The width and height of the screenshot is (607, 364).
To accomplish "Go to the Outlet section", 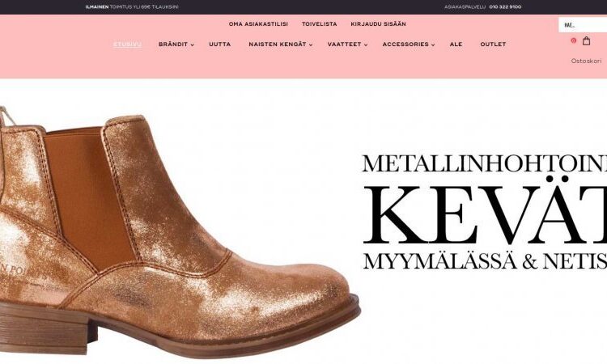I will tap(493, 44).
